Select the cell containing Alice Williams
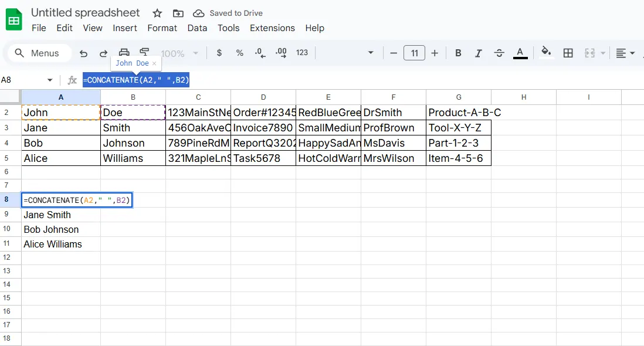 pyautogui.click(x=53, y=245)
